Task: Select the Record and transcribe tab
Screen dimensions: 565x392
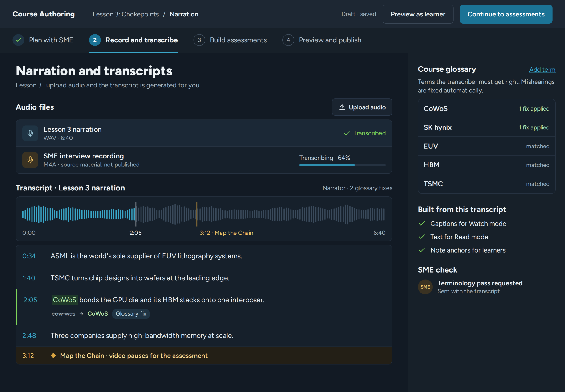Action: (133, 40)
